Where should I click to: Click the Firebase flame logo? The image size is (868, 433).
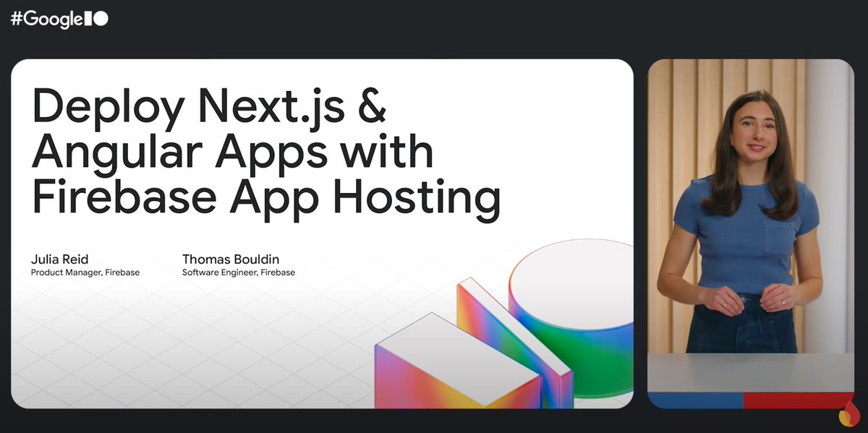pos(848,414)
